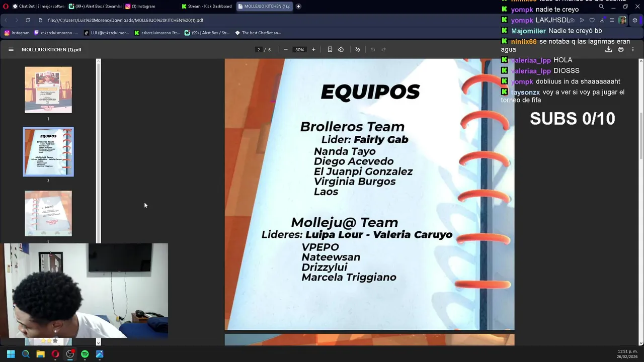
Task: Switch to Stream - Kick Dashboard tab
Action: pyautogui.click(x=207, y=6)
